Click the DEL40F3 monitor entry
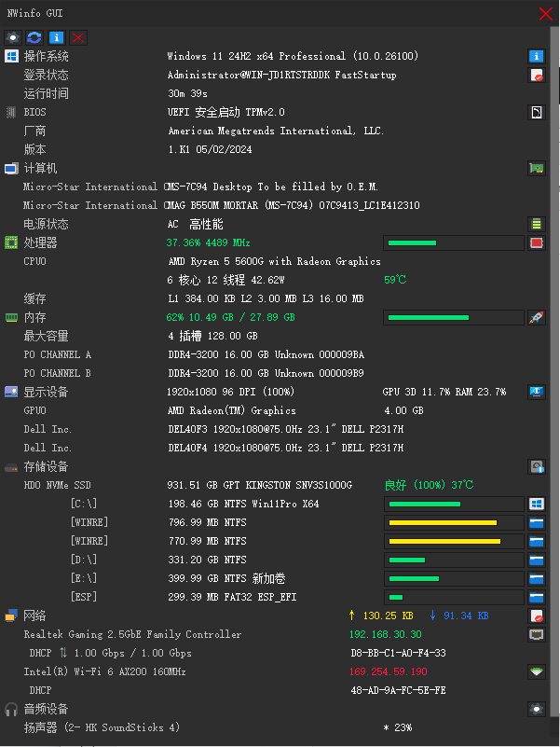This screenshot has width=560, height=747. click(286, 429)
